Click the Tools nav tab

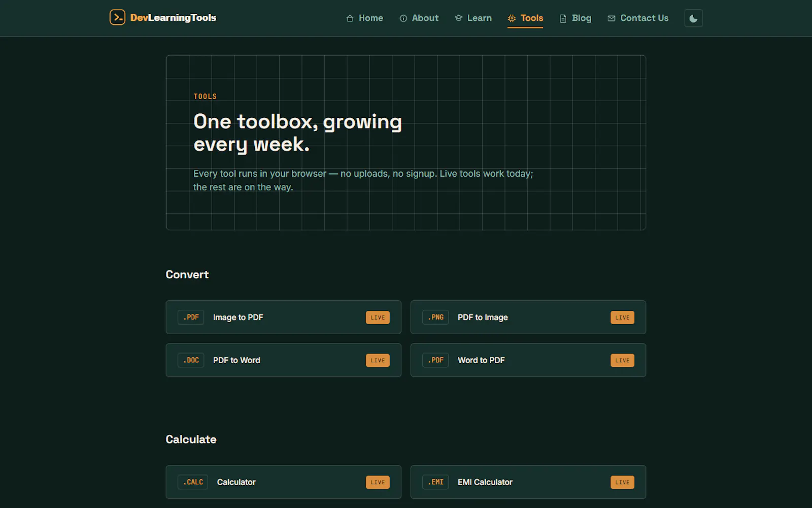tap(525, 18)
